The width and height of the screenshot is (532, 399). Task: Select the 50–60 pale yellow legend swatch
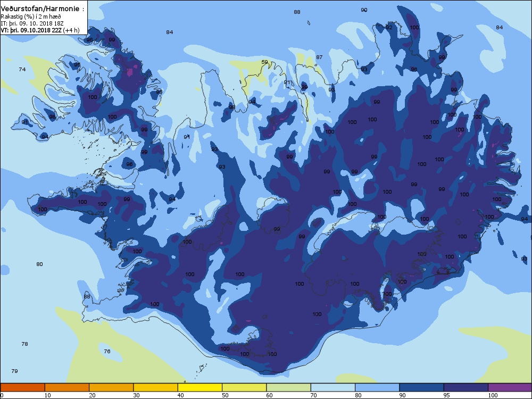click(244, 387)
